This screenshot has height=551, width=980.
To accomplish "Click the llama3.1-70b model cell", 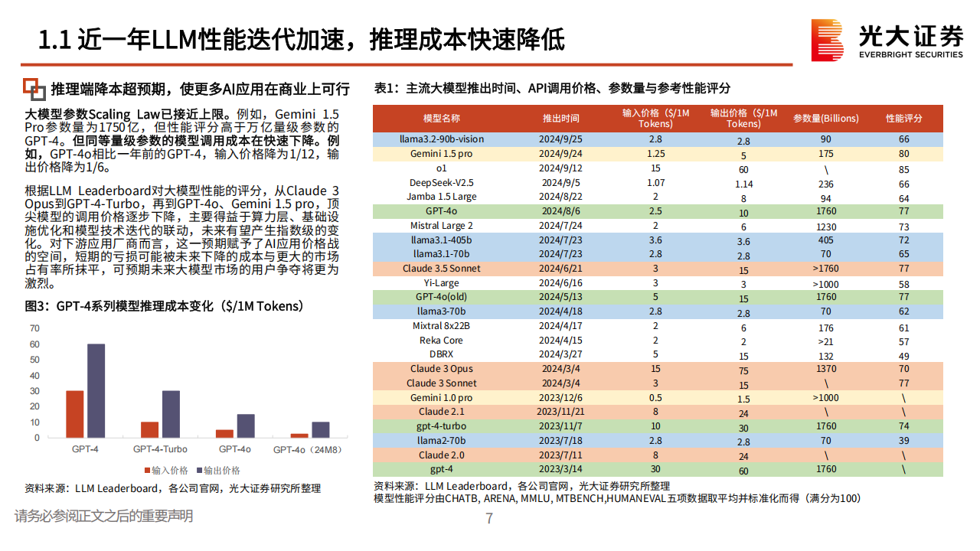I will coord(442,253).
